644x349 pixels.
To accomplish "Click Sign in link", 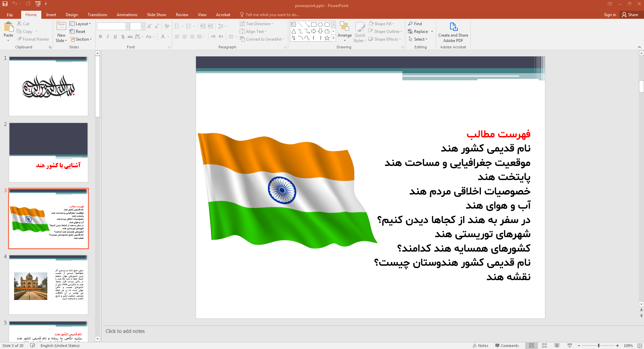I will click(x=610, y=15).
